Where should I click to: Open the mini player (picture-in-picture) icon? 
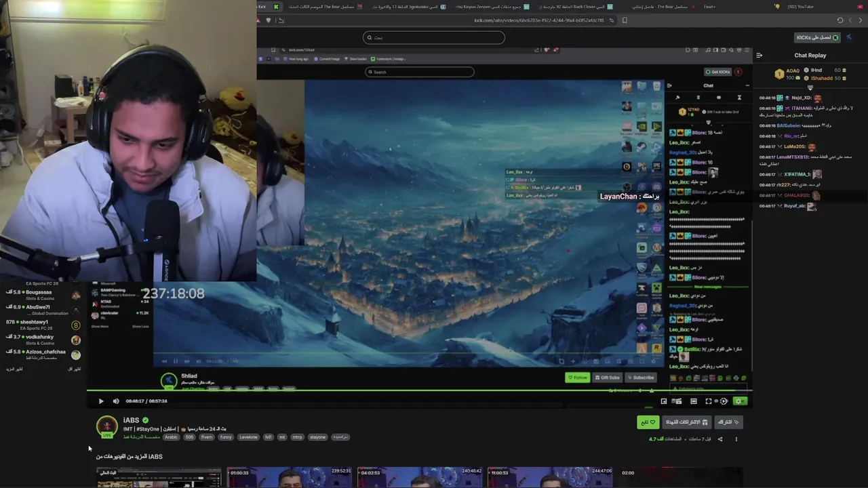pos(664,401)
